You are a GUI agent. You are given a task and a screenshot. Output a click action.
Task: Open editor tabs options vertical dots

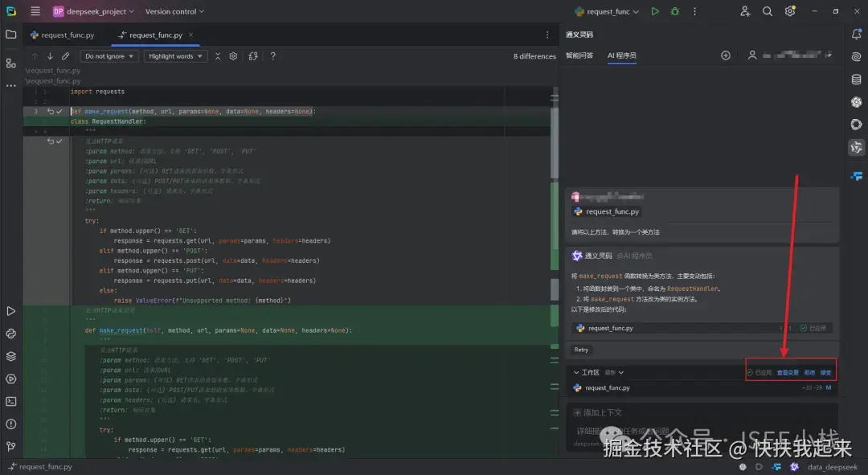pyautogui.click(x=547, y=35)
